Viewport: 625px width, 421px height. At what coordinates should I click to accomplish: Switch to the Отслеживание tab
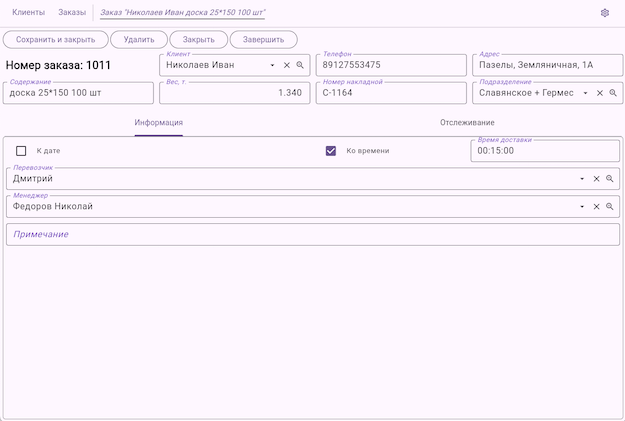click(467, 123)
